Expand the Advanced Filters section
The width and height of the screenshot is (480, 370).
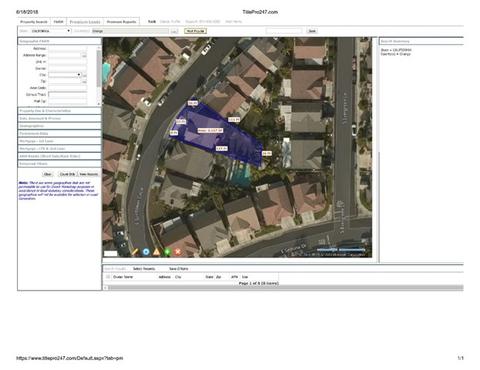tap(59, 164)
